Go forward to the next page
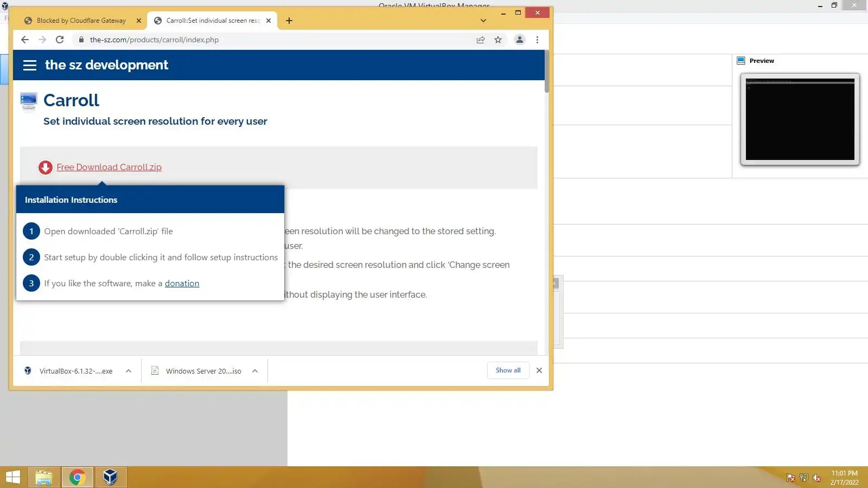The height and width of the screenshot is (488, 868). pos(42,40)
